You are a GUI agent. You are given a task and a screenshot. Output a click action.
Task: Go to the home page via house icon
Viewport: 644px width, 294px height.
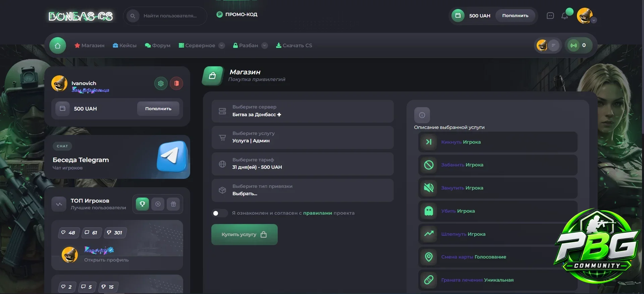[58, 46]
